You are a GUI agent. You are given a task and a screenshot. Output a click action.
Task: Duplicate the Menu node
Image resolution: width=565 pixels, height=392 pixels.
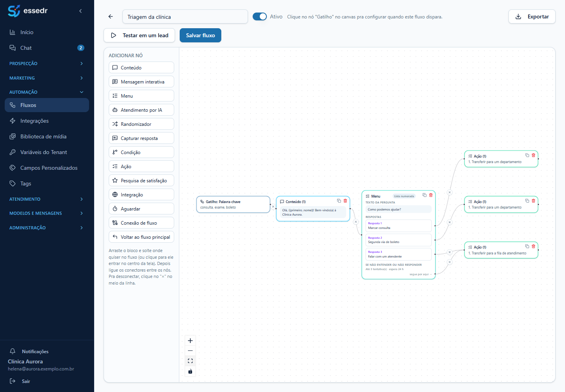click(x=425, y=195)
